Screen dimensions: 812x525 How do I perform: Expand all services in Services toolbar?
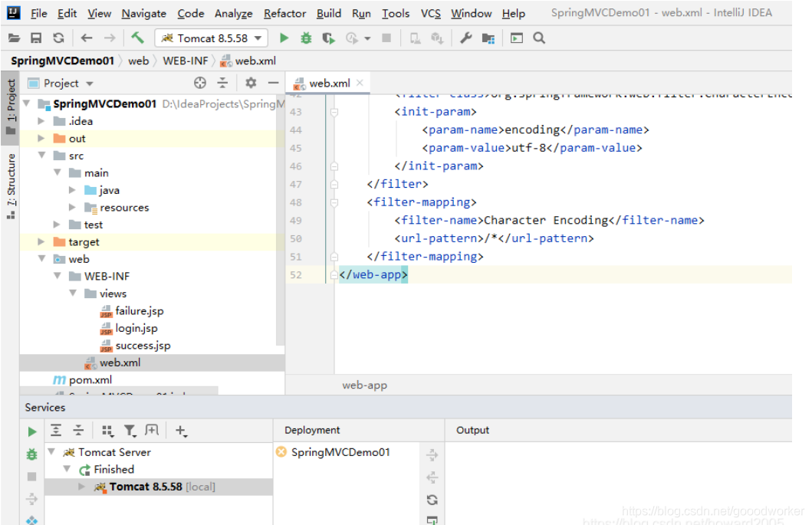56,430
